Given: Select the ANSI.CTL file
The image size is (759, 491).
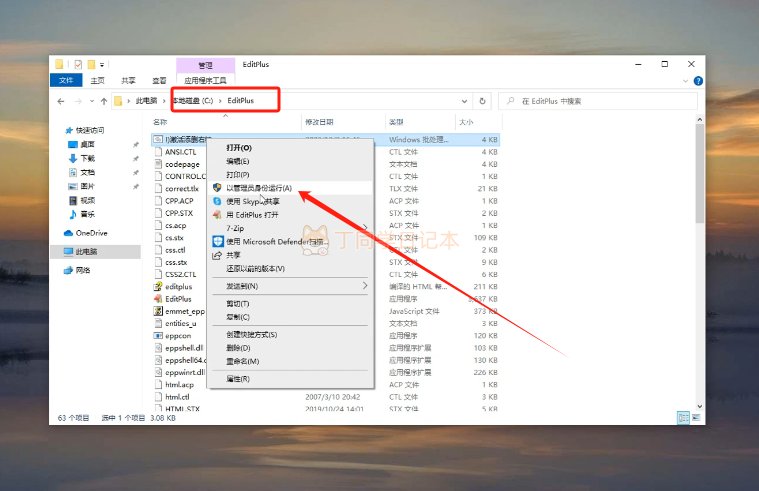Looking at the screenshot, I should [181, 152].
